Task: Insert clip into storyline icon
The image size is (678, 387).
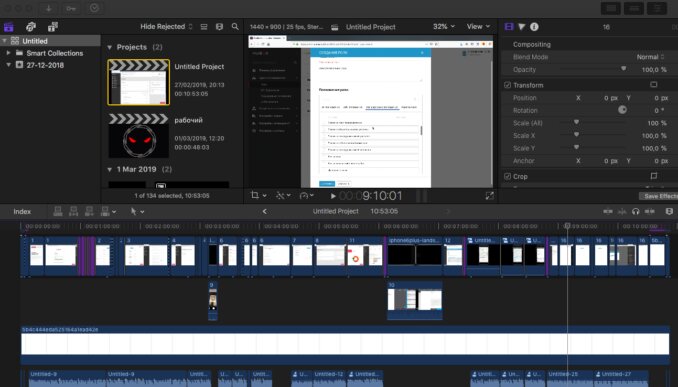Action: [74, 211]
